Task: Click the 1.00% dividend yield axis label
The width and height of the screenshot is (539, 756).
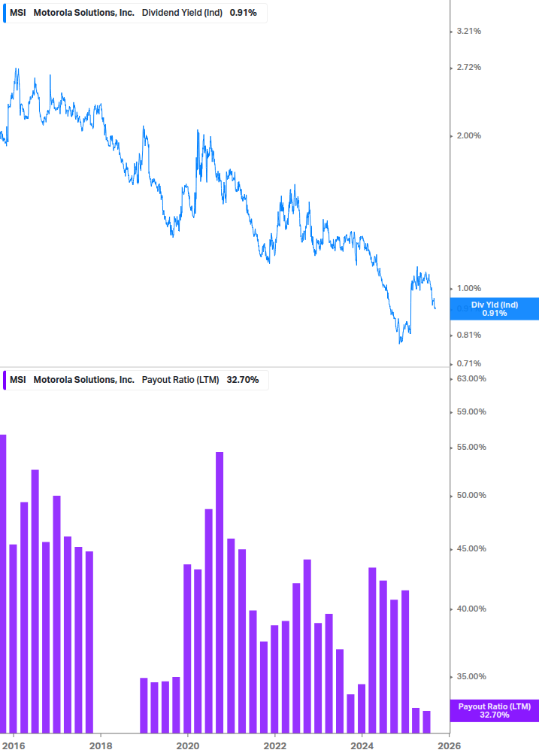Action: (x=468, y=288)
